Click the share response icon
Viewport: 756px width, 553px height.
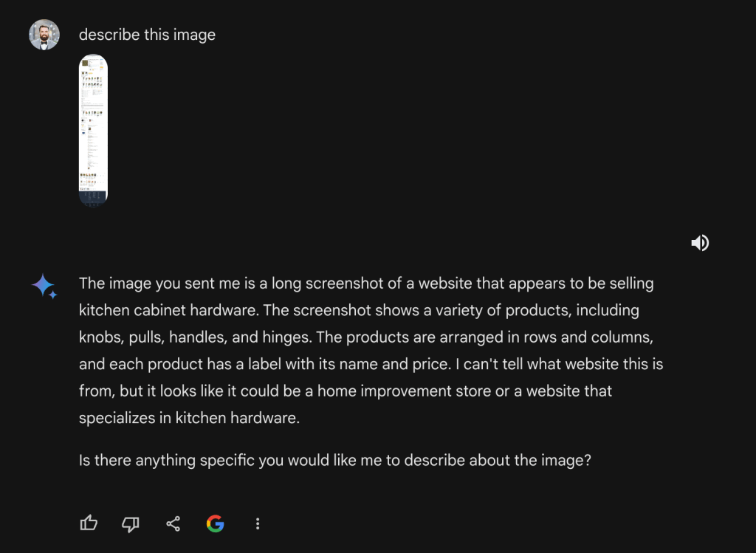tap(173, 523)
